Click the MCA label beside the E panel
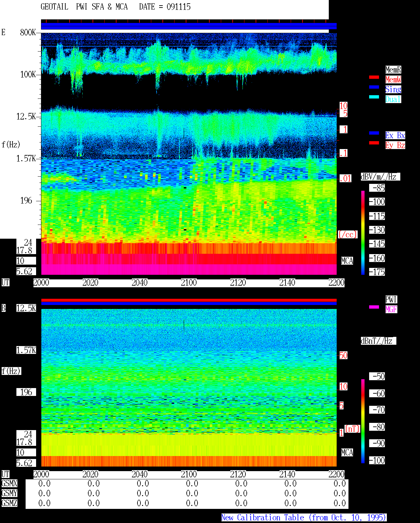 [x=347, y=261]
